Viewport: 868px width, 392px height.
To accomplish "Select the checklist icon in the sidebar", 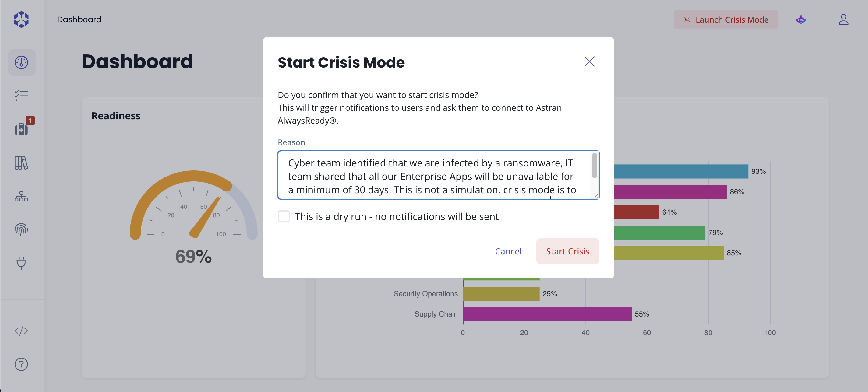I will [x=21, y=96].
